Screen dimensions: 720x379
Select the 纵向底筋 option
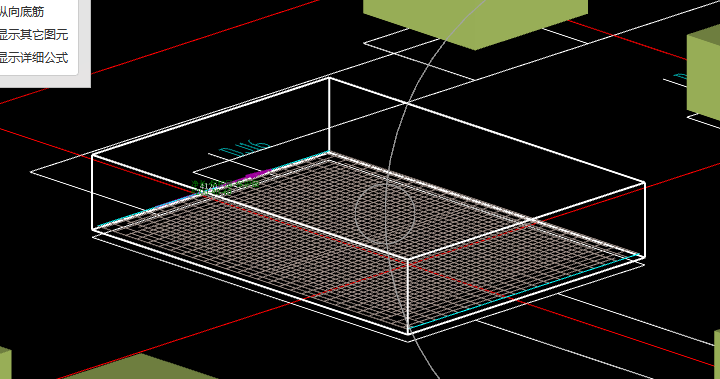pyautogui.click(x=21, y=12)
